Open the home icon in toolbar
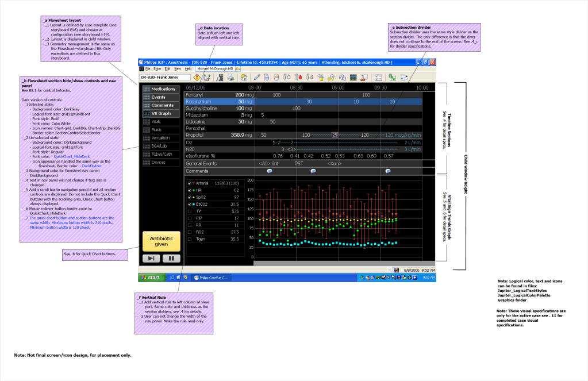The width and height of the screenshot is (588, 381). pyautogui.click(x=244, y=77)
